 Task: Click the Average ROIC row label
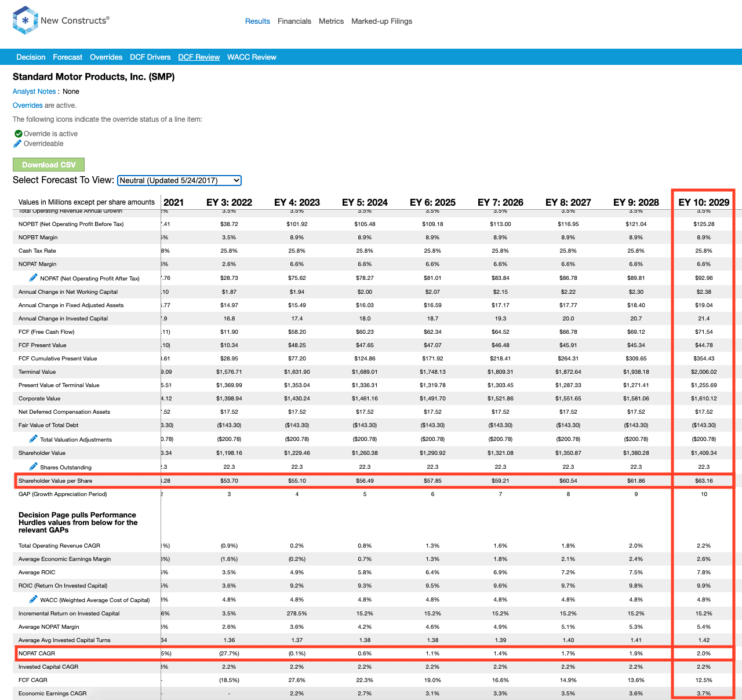[37, 573]
